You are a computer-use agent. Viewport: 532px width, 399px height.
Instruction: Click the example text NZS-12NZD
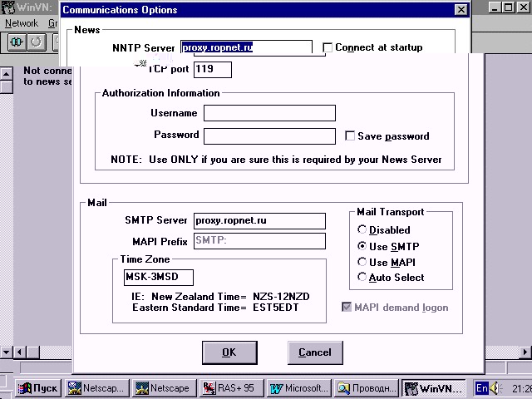281,297
